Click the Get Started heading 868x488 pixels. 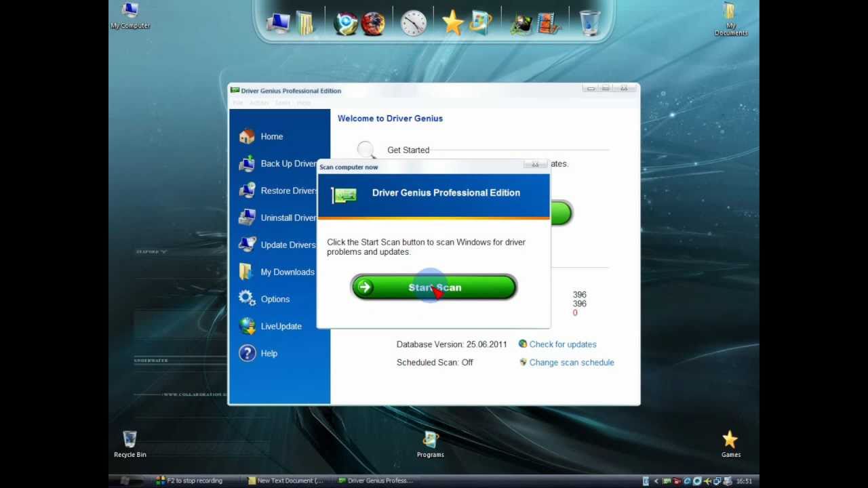(408, 150)
